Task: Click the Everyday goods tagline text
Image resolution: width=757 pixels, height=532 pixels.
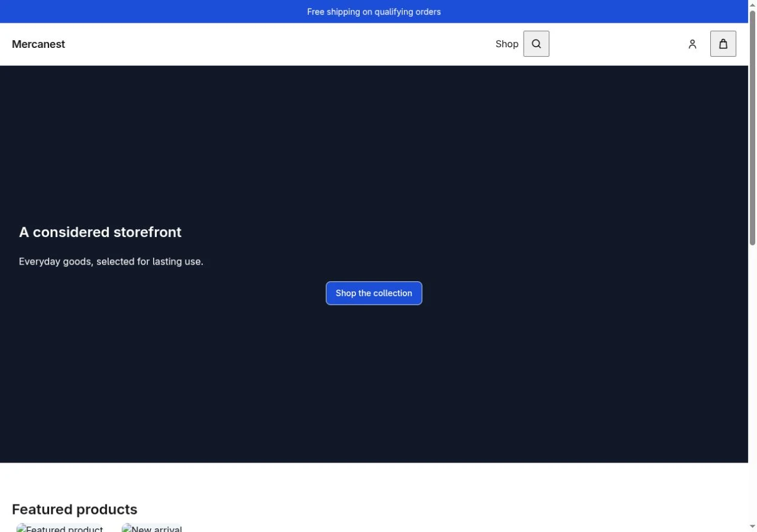Action: pos(111,262)
